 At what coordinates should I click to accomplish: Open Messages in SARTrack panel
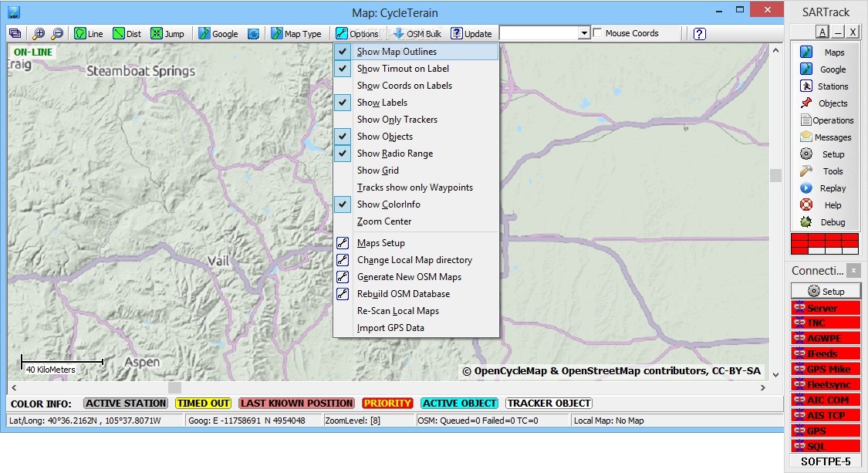tap(825, 137)
